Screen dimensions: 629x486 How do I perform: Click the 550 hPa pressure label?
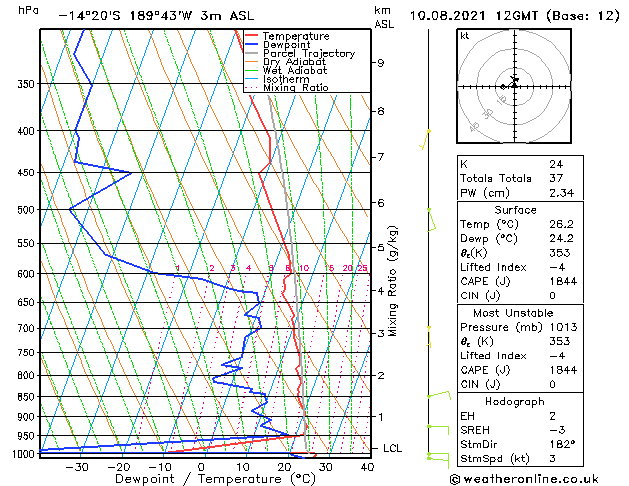26,244
